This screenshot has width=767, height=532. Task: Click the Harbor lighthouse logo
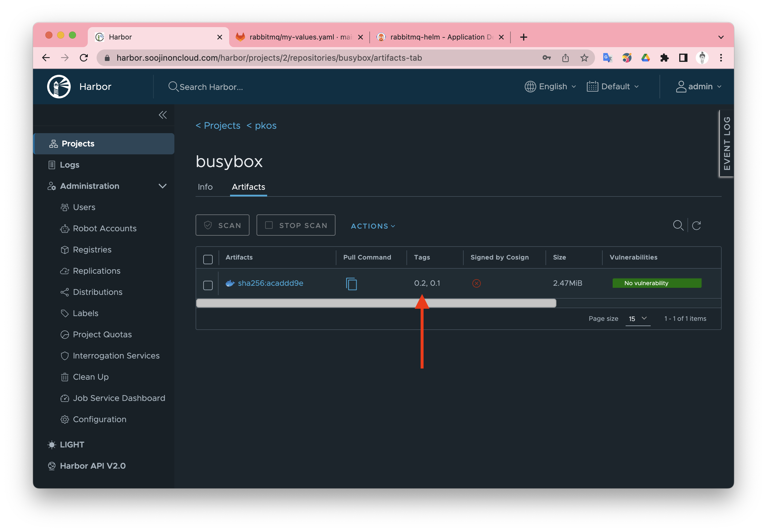pos(59,87)
